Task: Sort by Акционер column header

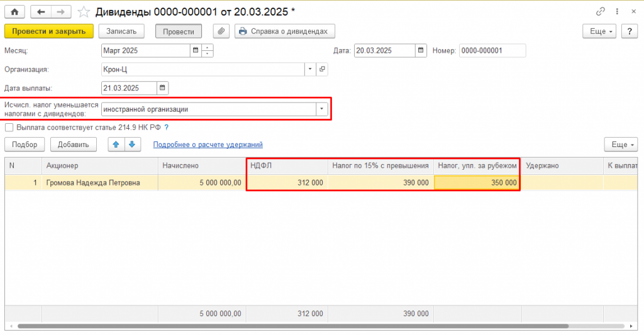Action: (100, 165)
